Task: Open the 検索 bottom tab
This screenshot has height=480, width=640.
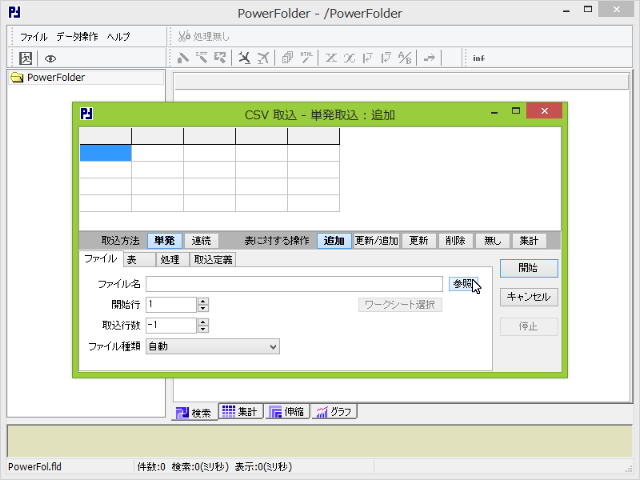Action: coord(194,413)
